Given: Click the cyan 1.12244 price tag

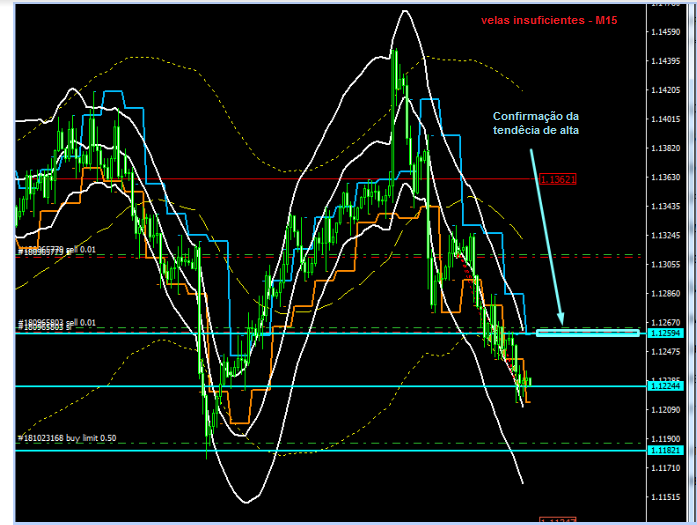Looking at the screenshot, I should click(663, 386).
